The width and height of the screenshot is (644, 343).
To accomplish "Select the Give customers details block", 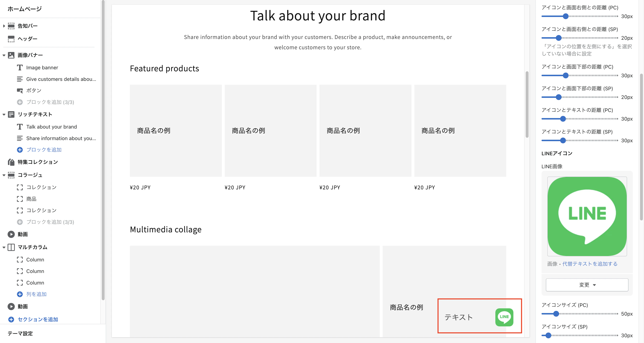I will pyautogui.click(x=61, y=79).
